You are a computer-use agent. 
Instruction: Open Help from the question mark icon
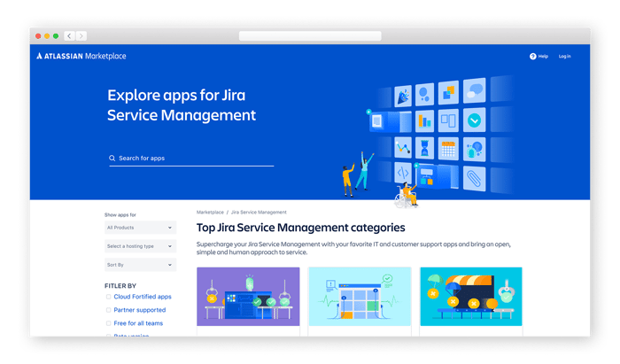[533, 57]
